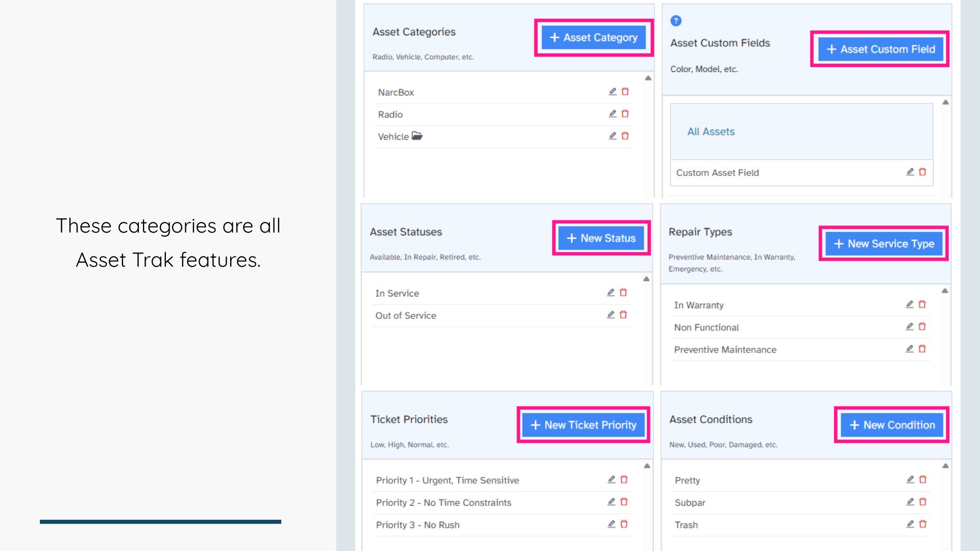Click the blue help question mark icon

(x=676, y=21)
